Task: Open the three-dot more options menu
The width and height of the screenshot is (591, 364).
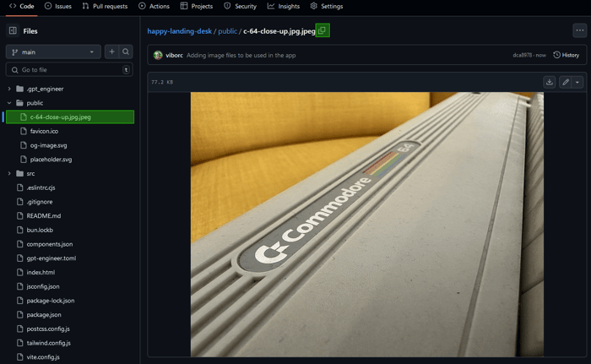Action: pos(580,30)
